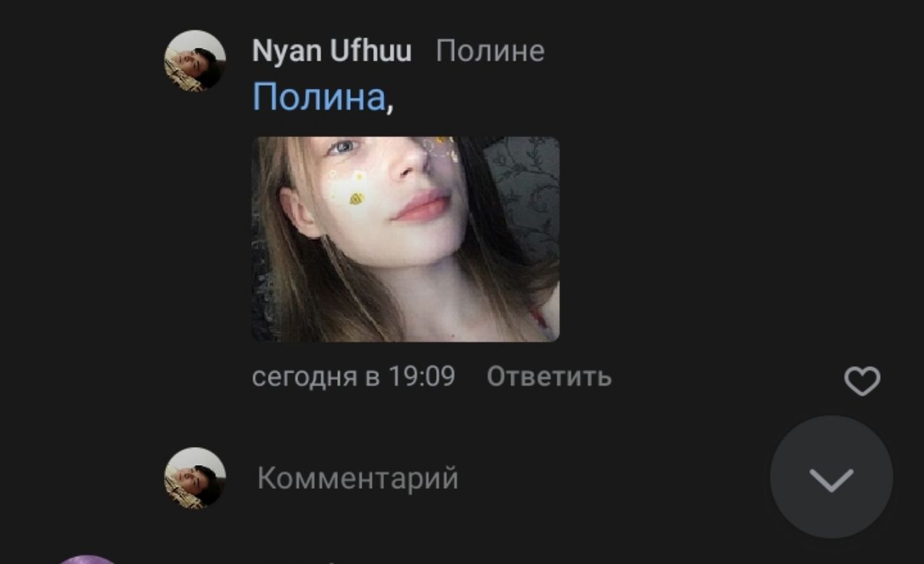
Task: Open the timestamp сегодня в 19:09
Action: click(354, 376)
